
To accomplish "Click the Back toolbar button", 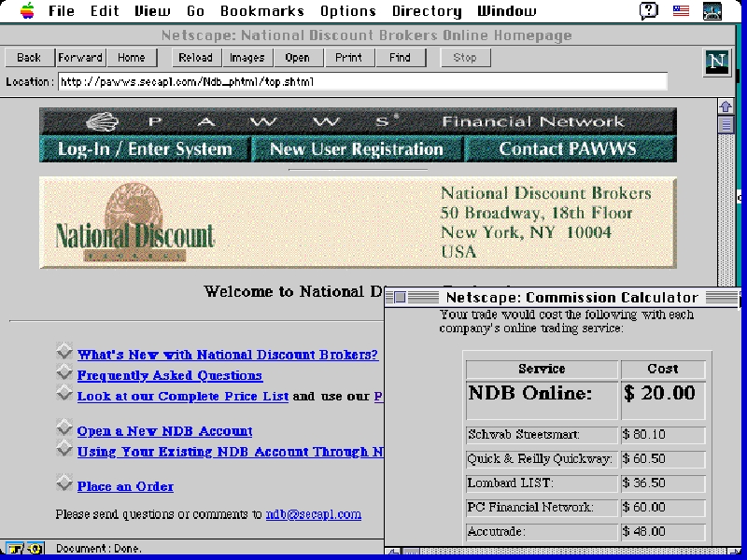I will pos(30,58).
